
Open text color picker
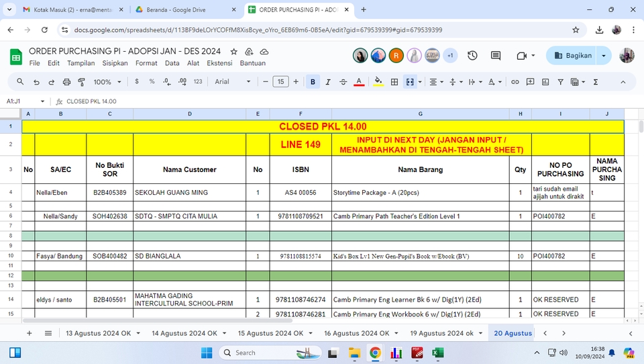(x=359, y=82)
